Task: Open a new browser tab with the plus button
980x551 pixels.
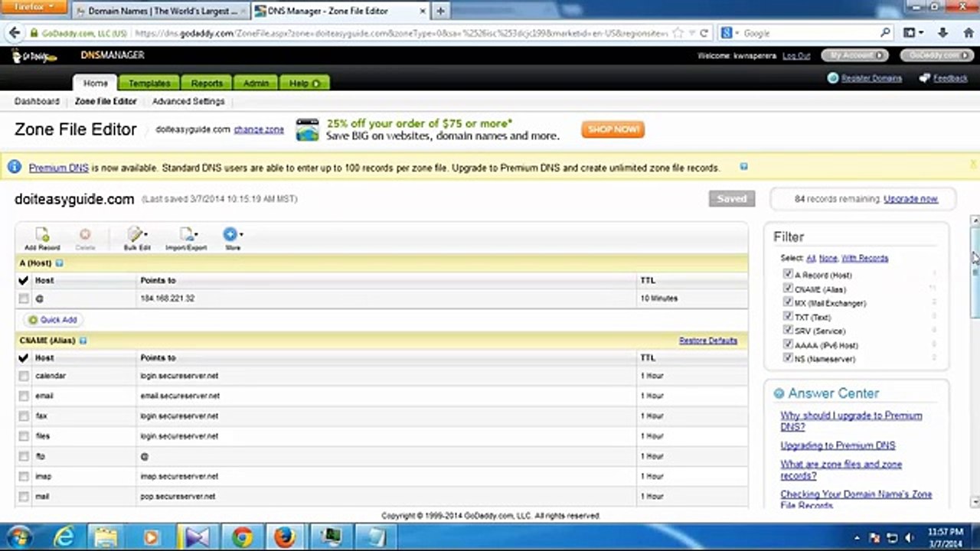Action: (x=441, y=11)
